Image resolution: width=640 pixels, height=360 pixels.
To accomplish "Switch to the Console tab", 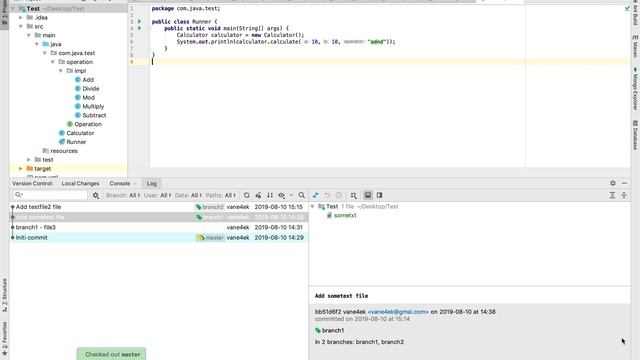I will pos(120,184).
